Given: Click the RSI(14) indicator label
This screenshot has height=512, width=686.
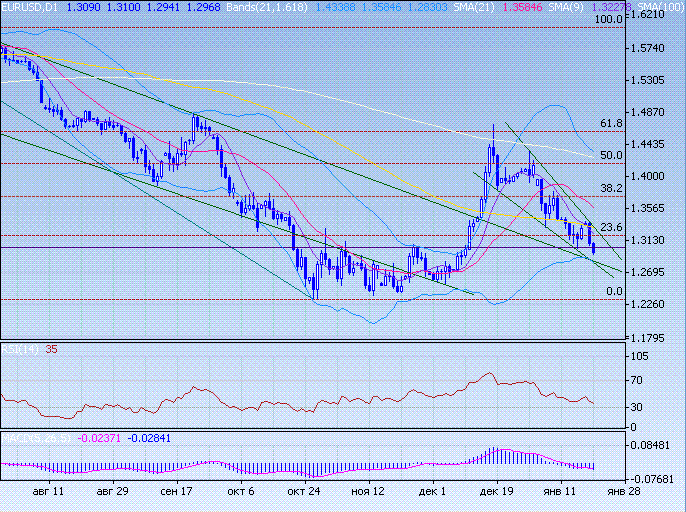Looking at the screenshot, I should coord(14,350).
